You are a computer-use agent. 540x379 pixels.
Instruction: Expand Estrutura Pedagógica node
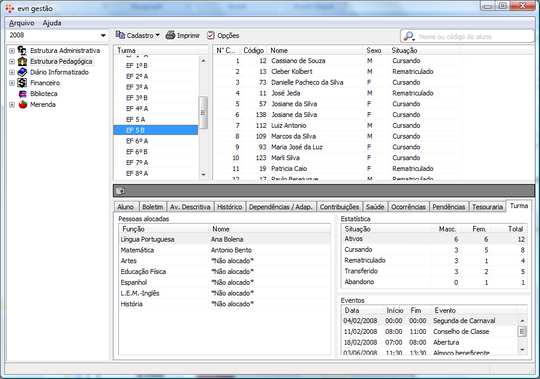[x=12, y=62]
